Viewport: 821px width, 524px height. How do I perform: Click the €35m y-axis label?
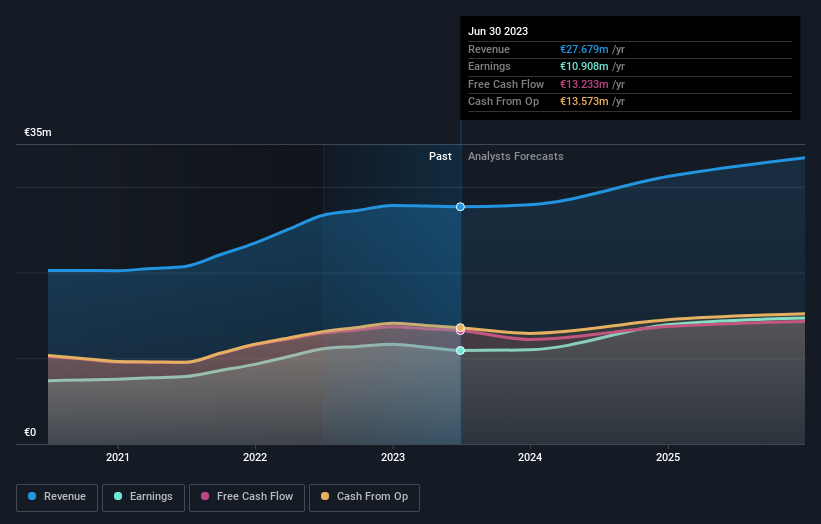click(38, 132)
